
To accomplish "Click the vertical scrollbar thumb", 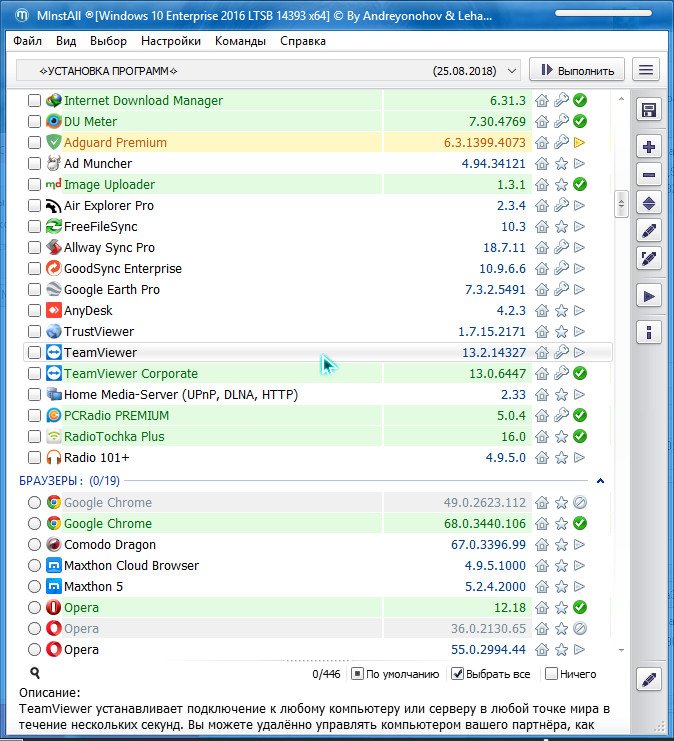I will pyautogui.click(x=621, y=205).
